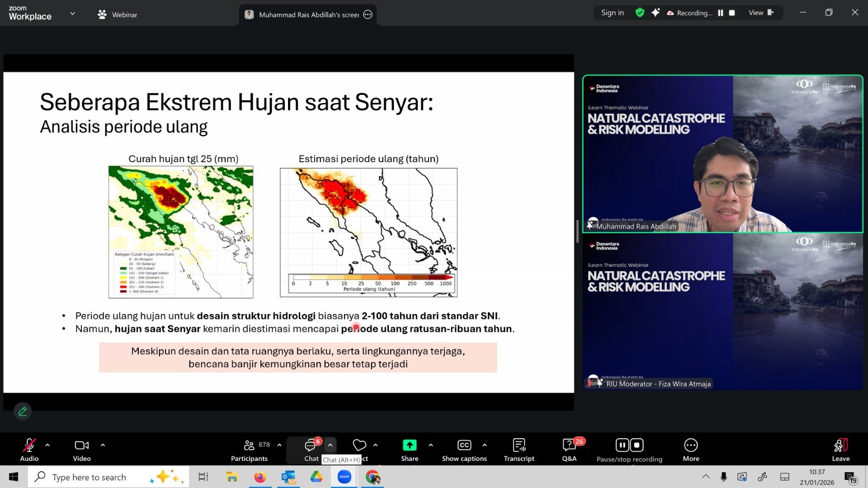Open the More options menu

coord(691,450)
